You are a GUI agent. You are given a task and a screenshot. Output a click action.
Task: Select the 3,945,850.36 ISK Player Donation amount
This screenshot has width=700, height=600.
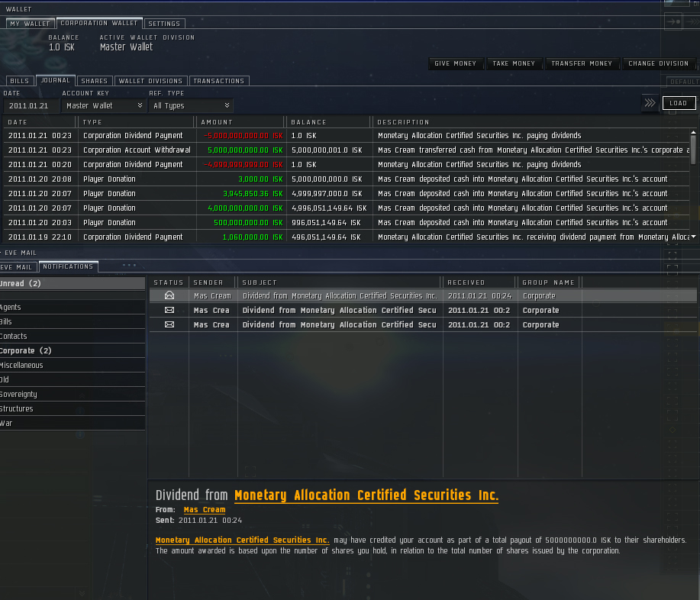253,194
